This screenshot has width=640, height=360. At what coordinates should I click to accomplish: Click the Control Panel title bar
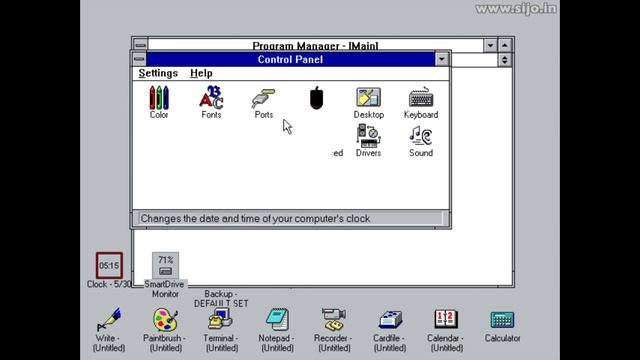[290, 60]
